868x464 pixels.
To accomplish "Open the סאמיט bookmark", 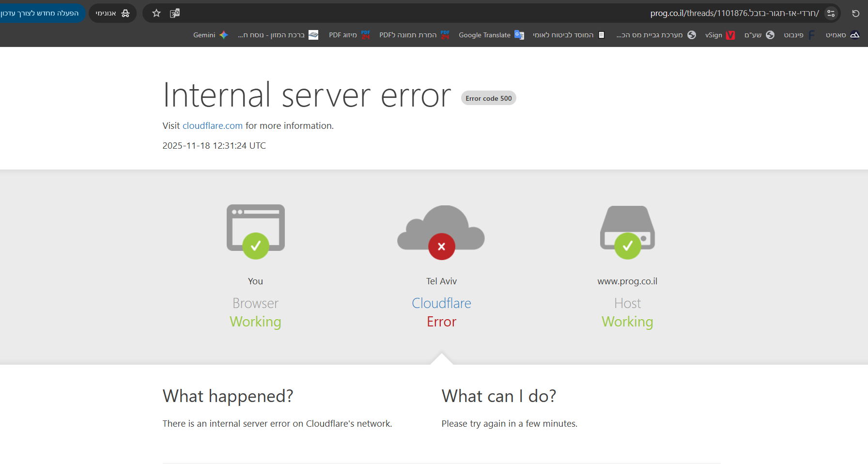I will 843,35.
